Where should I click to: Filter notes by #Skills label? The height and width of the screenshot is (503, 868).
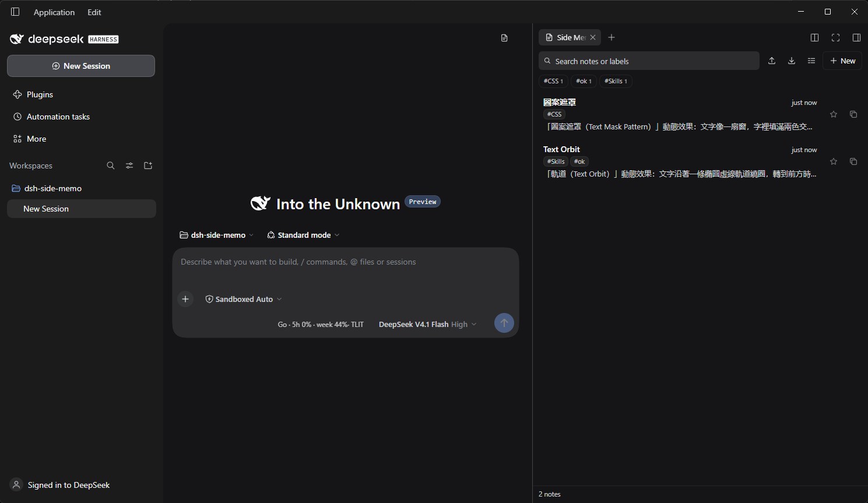pos(616,81)
